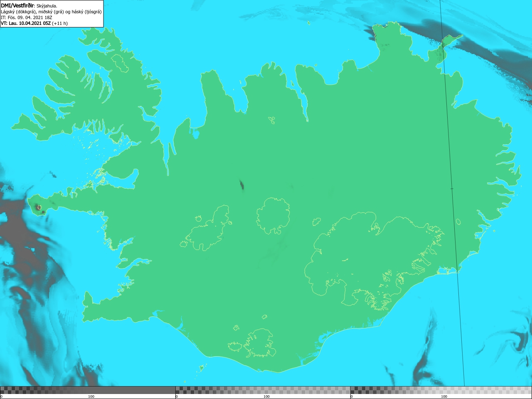Click inside the Mýrdalsjökull glacier outline on south coast
532x399 pixels.
pos(260,343)
